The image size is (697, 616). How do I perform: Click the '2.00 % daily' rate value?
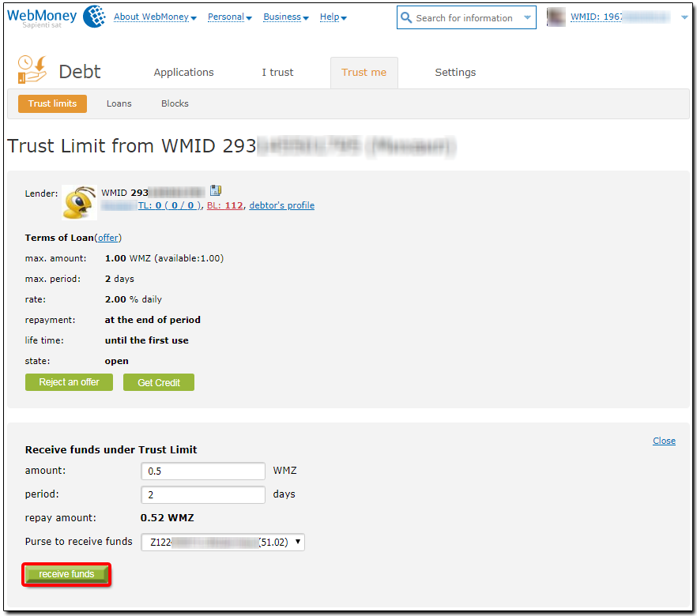point(134,299)
